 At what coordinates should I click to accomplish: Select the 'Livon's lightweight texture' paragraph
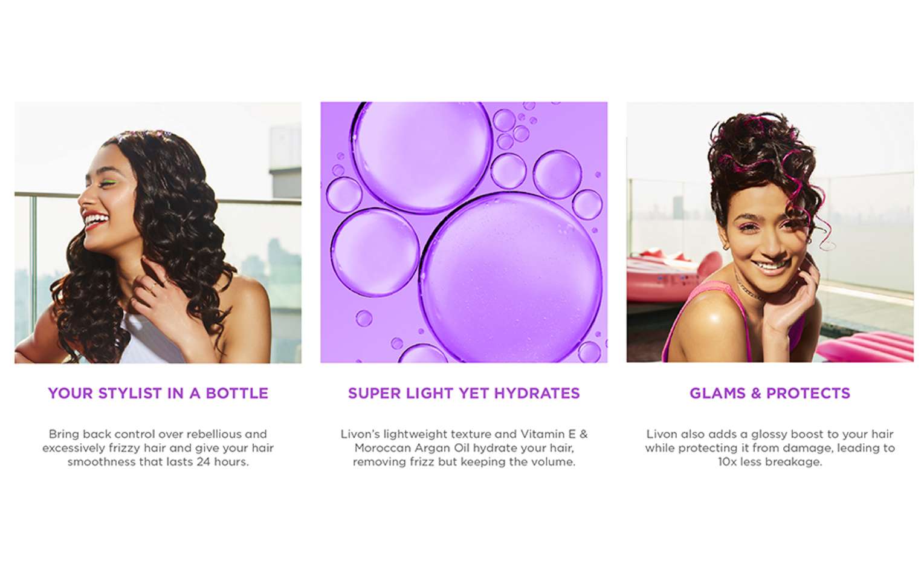pyautogui.click(x=464, y=447)
